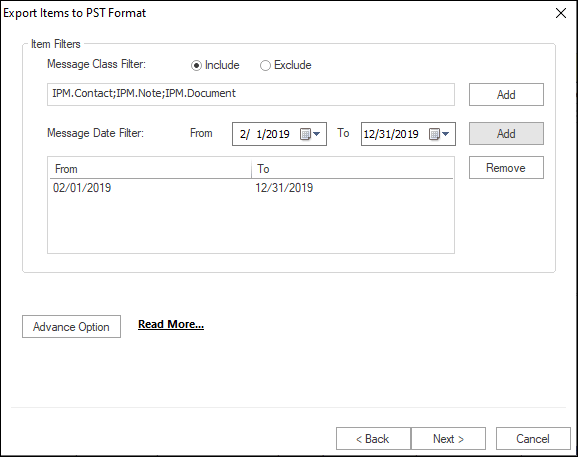Expand the To date dropdown arrow
This screenshot has height=457, width=578.
(x=446, y=134)
